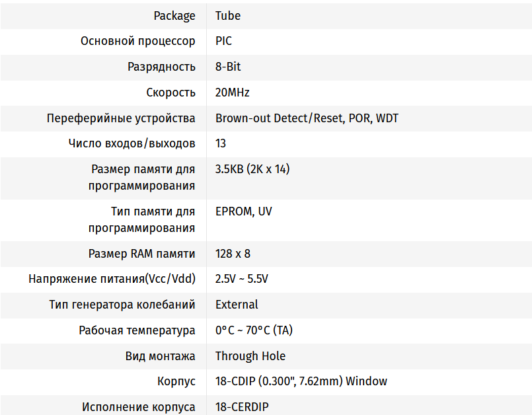The width and height of the screenshot is (532, 415).
Task: Select the "Tube" value cell
Action: click(228, 15)
